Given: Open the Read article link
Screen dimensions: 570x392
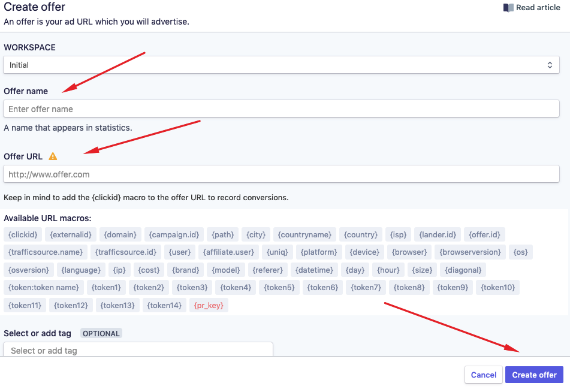Looking at the screenshot, I should 536,7.
